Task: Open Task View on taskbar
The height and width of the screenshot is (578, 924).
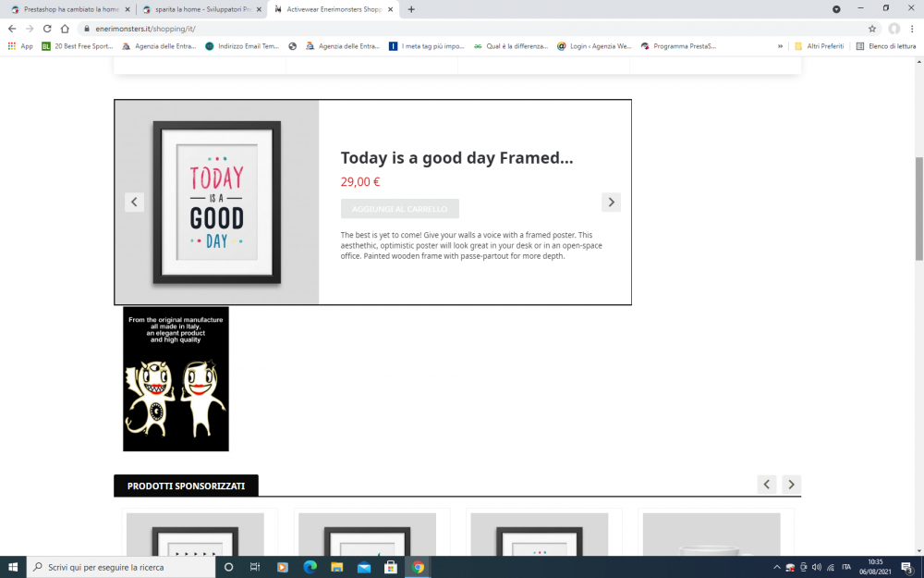Action: pyautogui.click(x=255, y=567)
